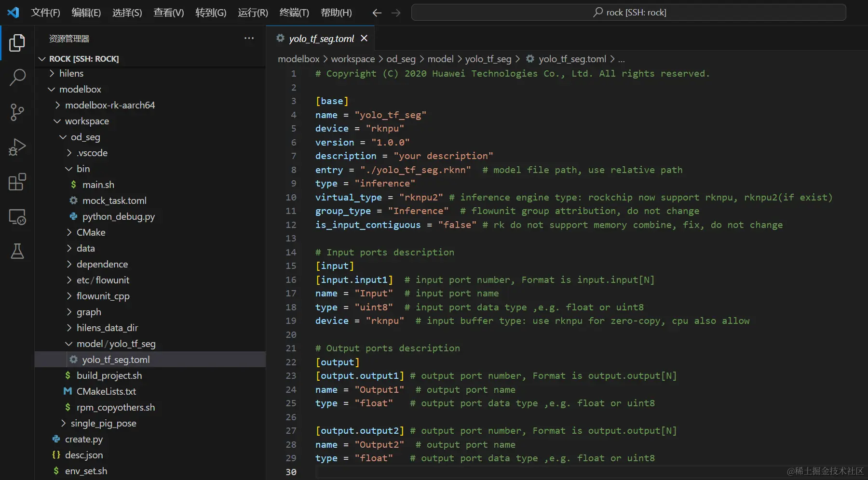Open the 终端(T) menu
Screen dimensions: 868x480
tap(294, 13)
